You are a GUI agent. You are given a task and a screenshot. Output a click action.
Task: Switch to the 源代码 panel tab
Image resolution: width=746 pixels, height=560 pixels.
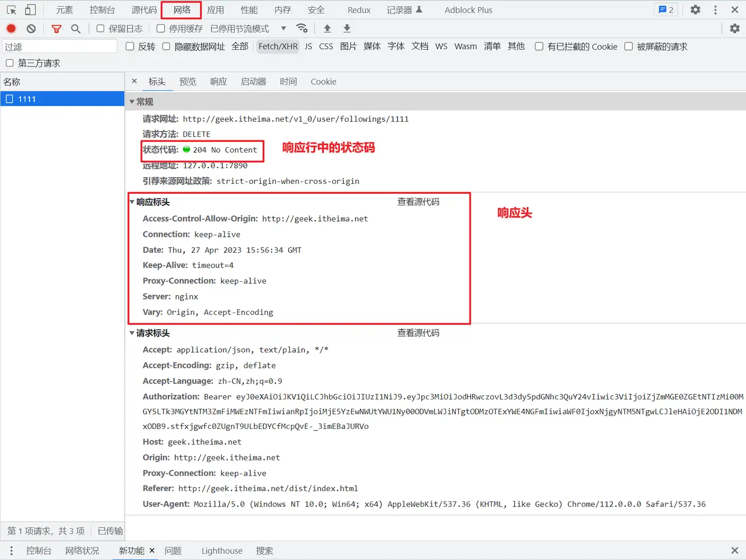click(144, 10)
